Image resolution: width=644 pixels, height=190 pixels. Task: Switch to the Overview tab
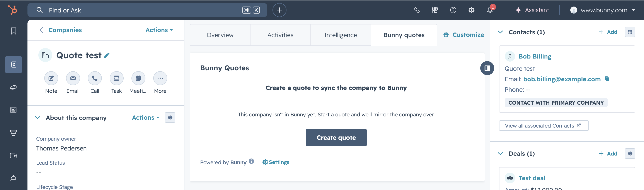click(x=220, y=35)
